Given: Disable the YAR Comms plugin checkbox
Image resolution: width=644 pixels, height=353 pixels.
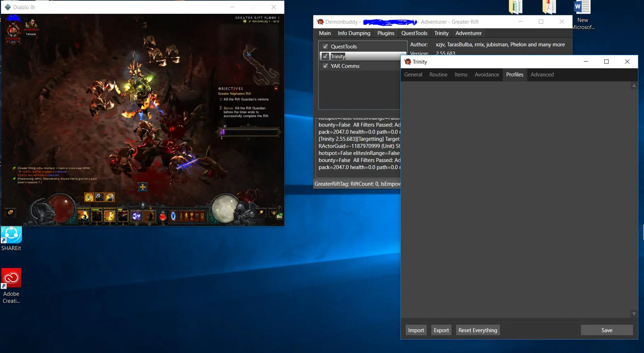Looking at the screenshot, I should (325, 66).
